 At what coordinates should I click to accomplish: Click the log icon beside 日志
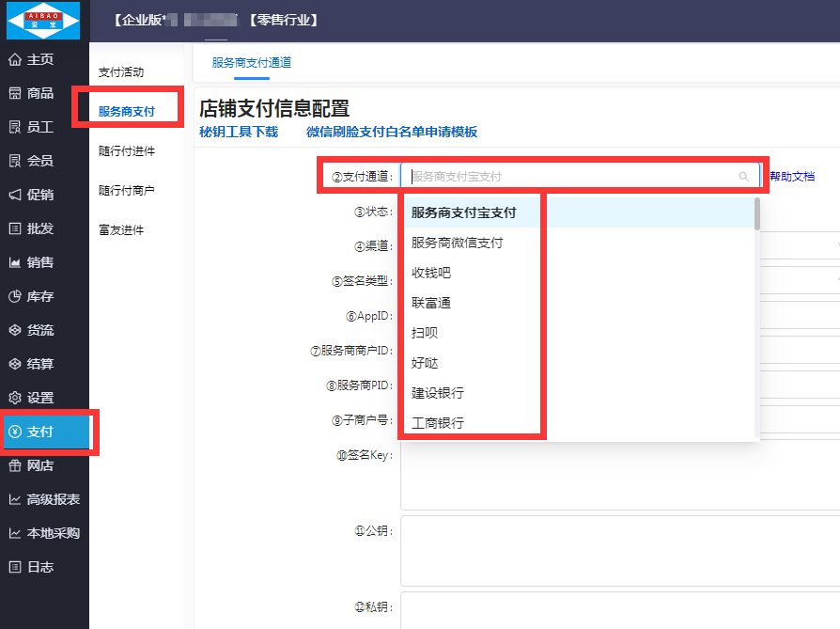pos(15,567)
